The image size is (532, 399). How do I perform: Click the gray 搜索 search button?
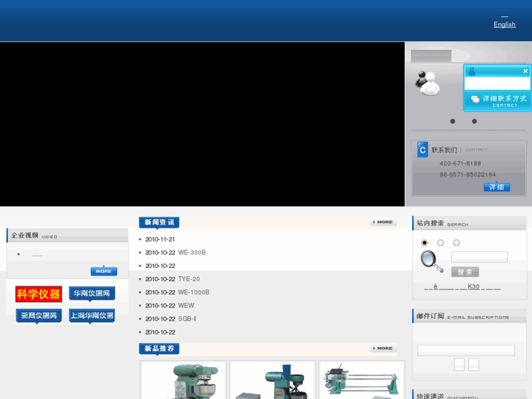[465, 272]
